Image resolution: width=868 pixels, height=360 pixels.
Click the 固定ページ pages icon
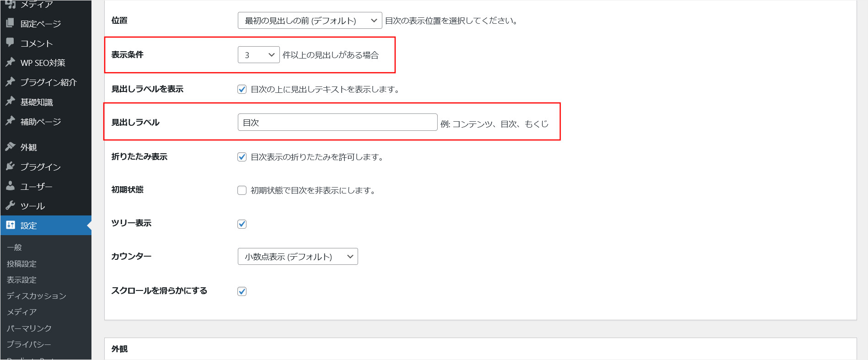coord(10,23)
